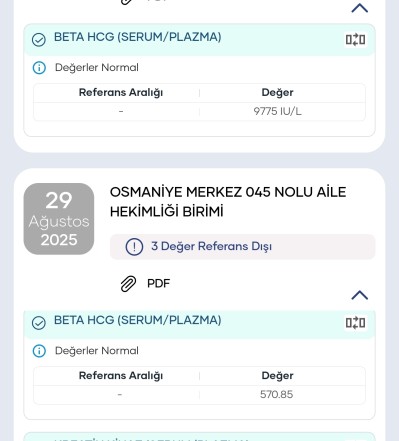Collapse the 29 Ağustos 2025 results chevron
This screenshot has width=399, height=441.
coord(360,295)
